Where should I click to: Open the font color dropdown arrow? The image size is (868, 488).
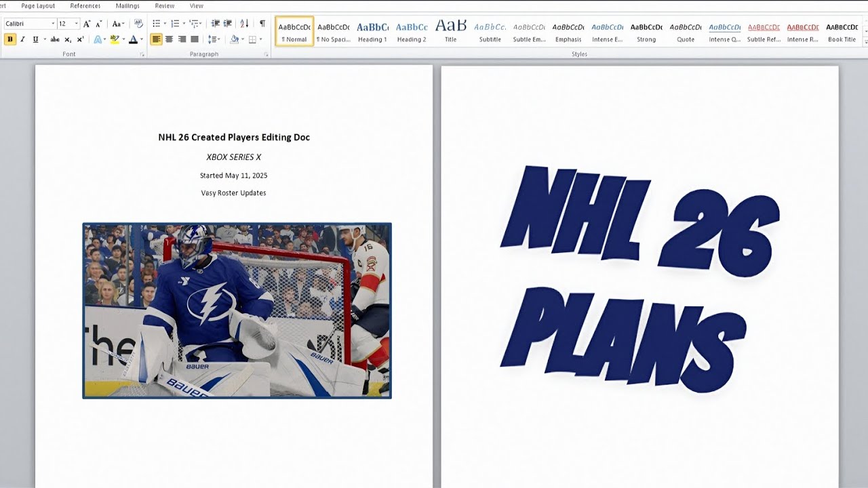[142, 39]
